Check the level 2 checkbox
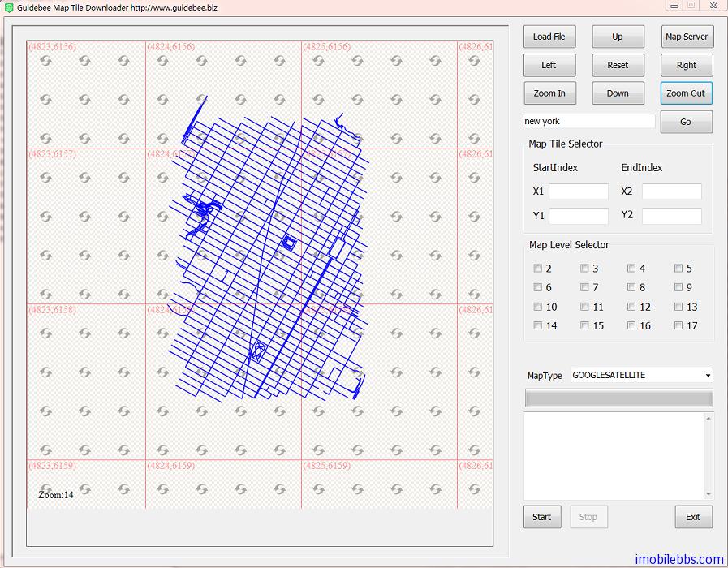The image size is (728, 568). [537, 269]
